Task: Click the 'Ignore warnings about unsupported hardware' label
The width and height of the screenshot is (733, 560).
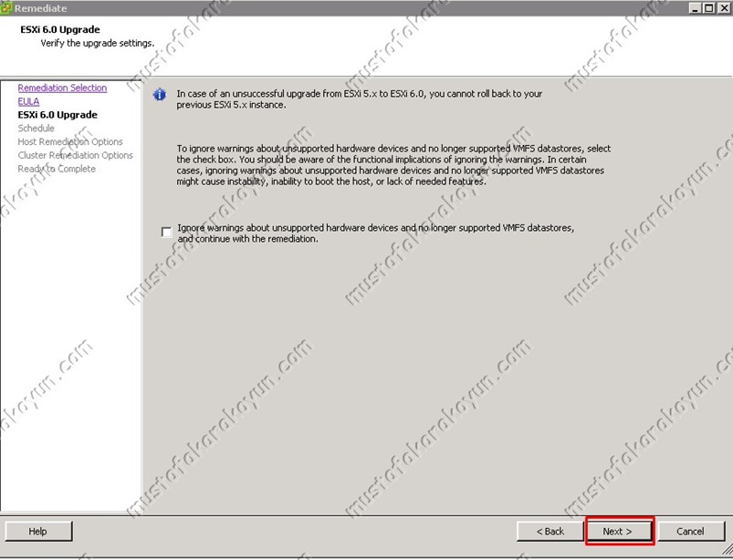Action: click(x=375, y=233)
